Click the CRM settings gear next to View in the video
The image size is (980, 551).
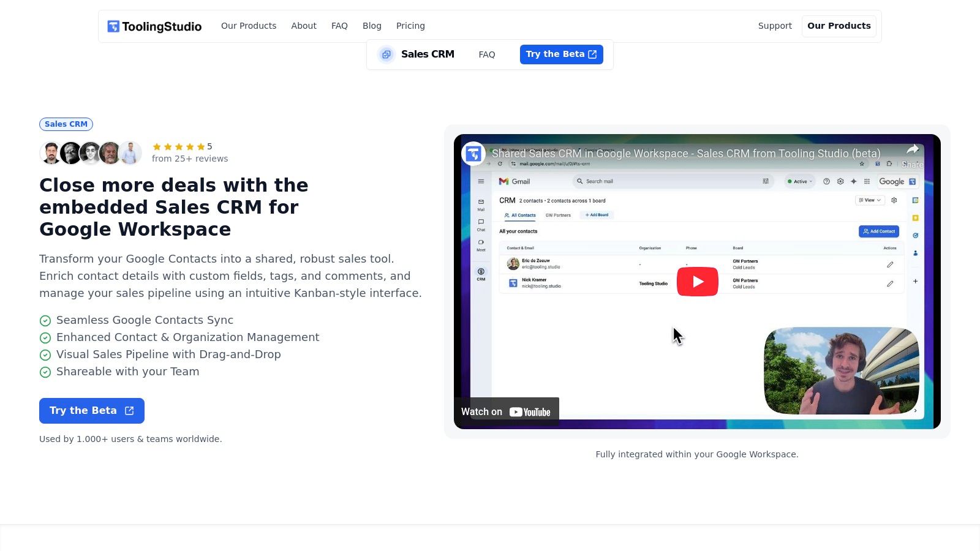pos(894,200)
